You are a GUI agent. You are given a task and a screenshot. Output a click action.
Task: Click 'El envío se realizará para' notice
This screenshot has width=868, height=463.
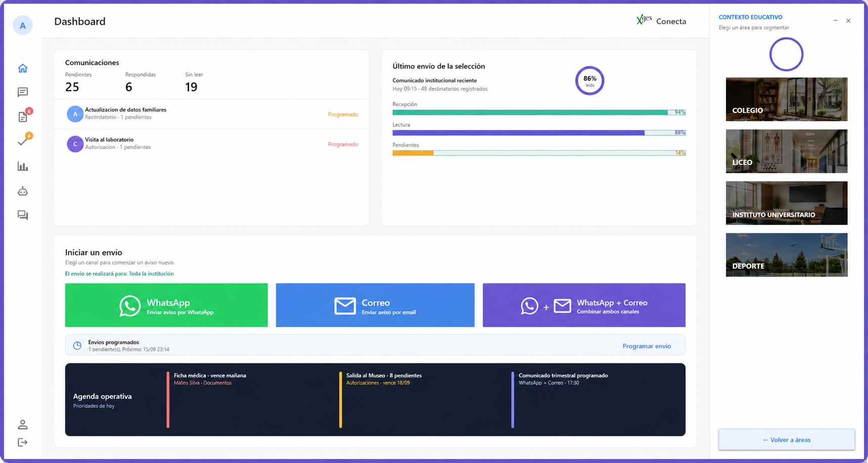[x=119, y=273]
